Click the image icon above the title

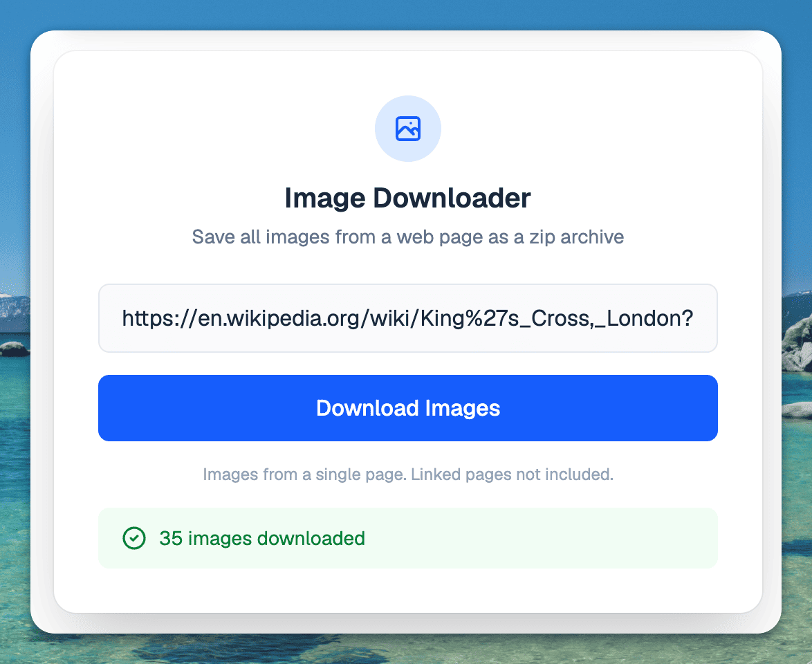pos(408,129)
